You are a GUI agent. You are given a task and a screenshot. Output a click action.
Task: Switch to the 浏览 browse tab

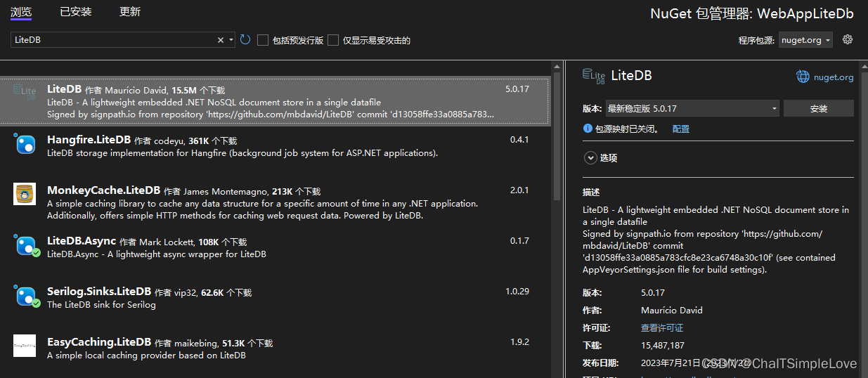coord(21,11)
